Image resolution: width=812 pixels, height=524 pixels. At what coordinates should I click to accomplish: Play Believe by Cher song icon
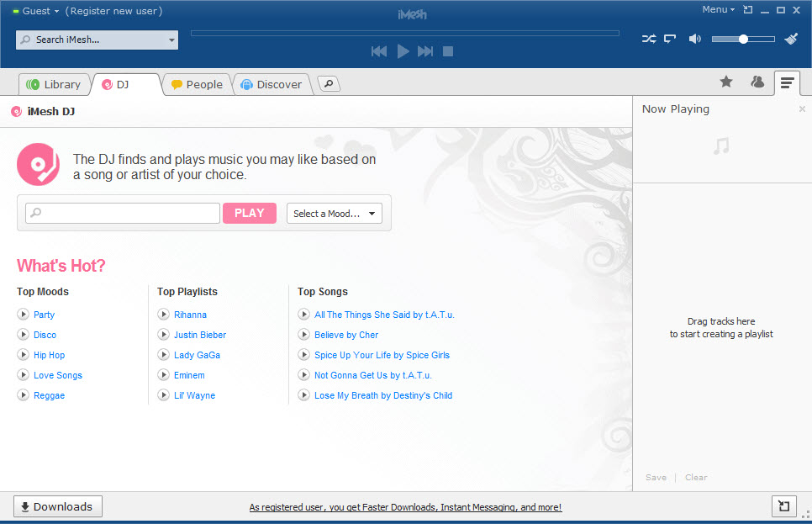(x=303, y=334)
